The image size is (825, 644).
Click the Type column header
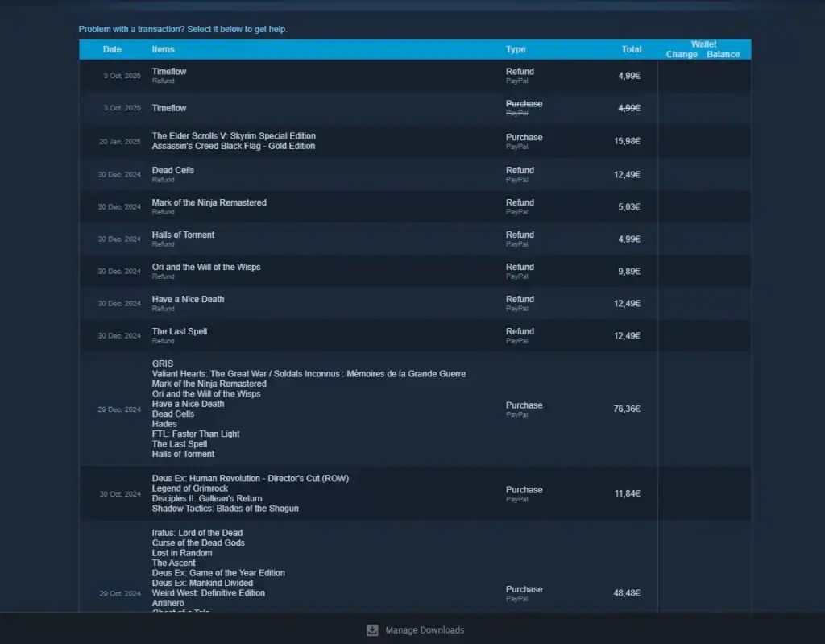[x=516, y=49]
